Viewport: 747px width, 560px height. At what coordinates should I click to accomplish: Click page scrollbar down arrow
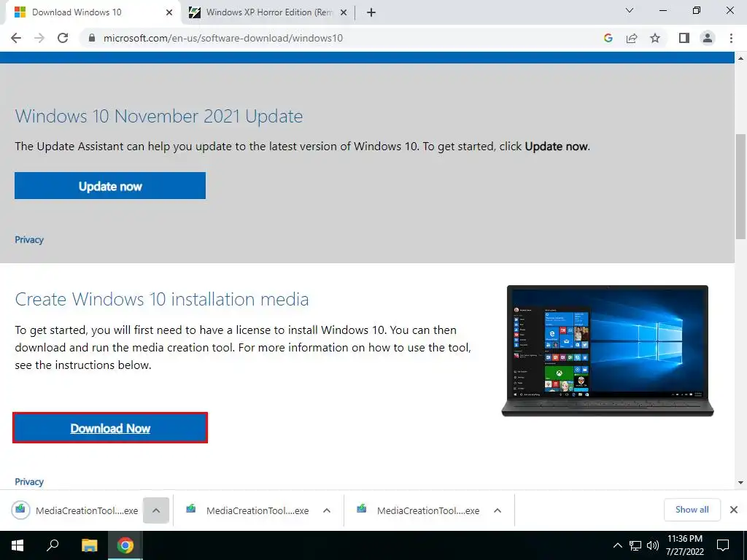[x=741, y=483]
